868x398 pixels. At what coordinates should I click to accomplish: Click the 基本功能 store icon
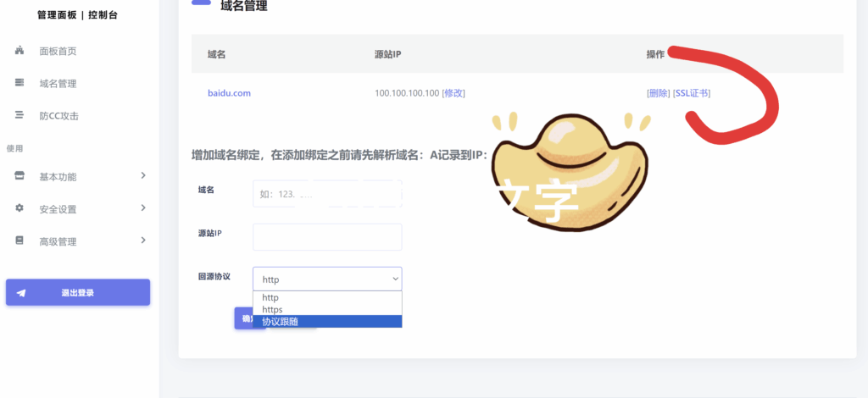19,176
